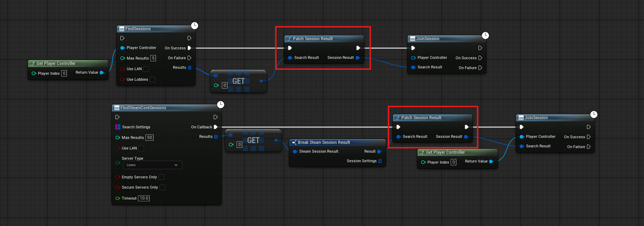Toggle the Use Lobbies checkbox
Image resolution: width=644 pixels, height=226 pixels.
(x=152, y=80)
